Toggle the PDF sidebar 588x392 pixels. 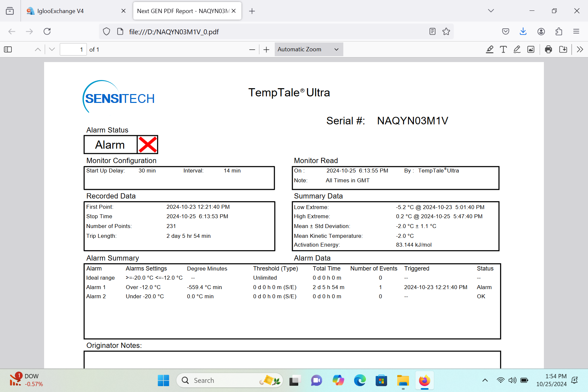tap(8, 49)
